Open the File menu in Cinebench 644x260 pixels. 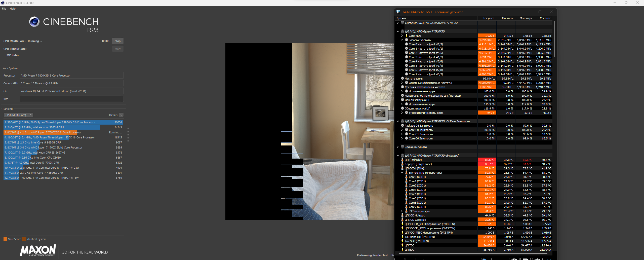[4, 9]
